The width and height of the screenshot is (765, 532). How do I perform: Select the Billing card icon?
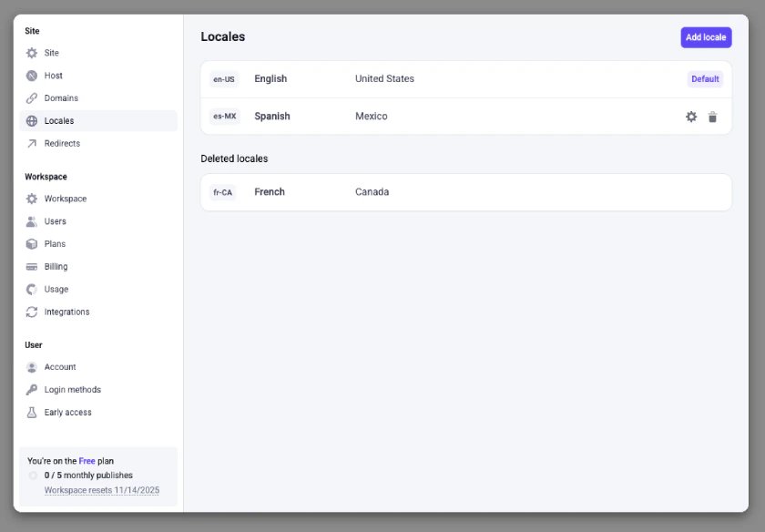click(30, 266)
